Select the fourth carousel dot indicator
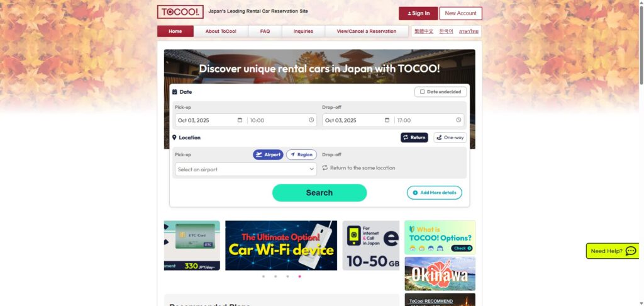Viewport: 644px width, 306px height. coord(299,276)
